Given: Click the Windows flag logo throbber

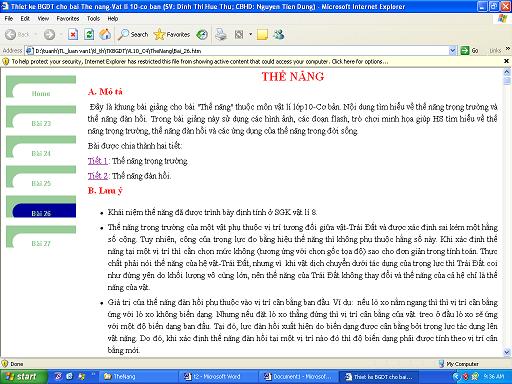Looking at the screenshot, I should [x=502, y=19].
